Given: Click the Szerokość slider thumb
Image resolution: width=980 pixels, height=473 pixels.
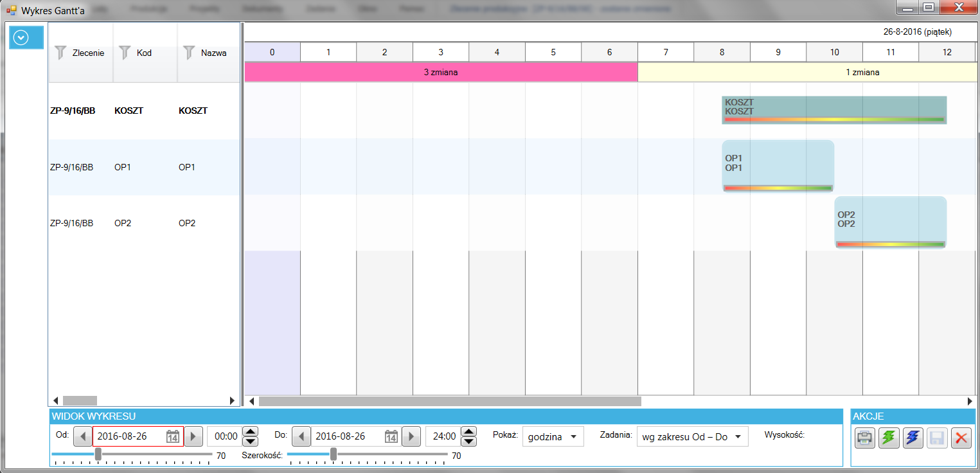Looking at the screenshot, I should (x=334, y=454).
